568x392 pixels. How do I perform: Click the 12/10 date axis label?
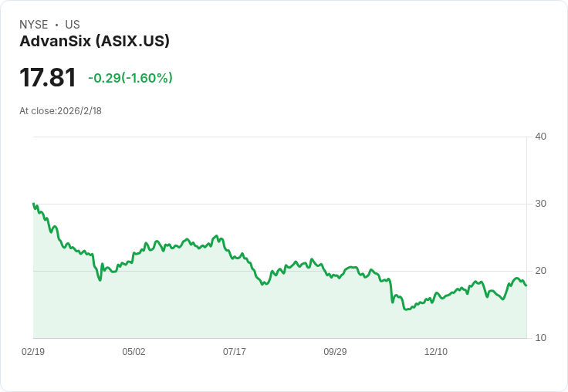pyautogui.click(x=436, y=352)
